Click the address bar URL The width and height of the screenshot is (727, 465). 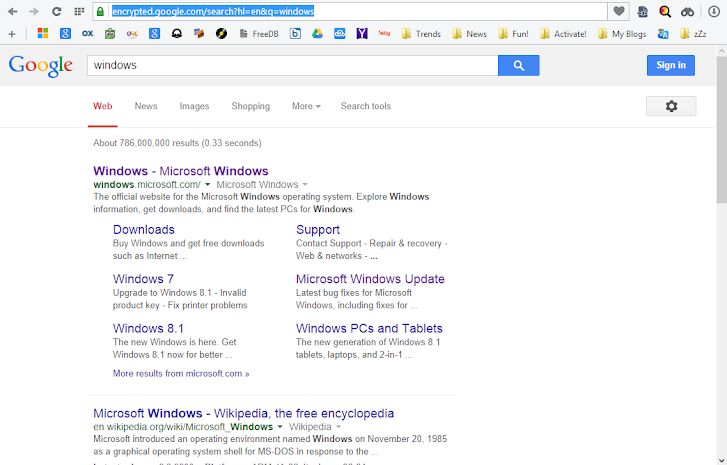coord(213,12)
